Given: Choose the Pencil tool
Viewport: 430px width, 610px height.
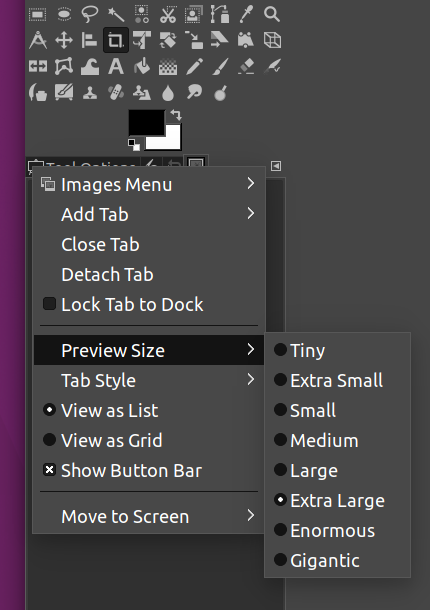Looking at the screenshot, I should click(x=194, y=67).
